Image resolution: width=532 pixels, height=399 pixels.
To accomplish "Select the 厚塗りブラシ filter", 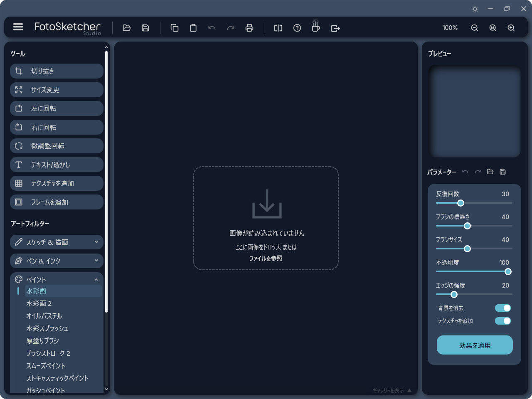I will coord(42,341).
